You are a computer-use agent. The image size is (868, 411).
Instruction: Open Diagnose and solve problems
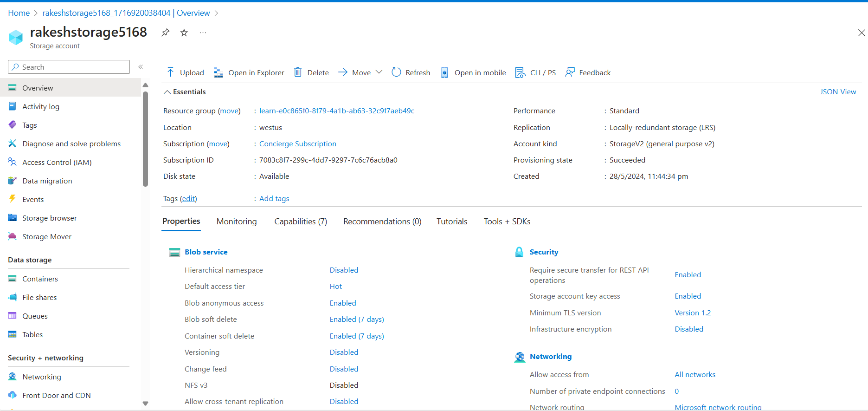pyautogui.click(x=71, y=144)
